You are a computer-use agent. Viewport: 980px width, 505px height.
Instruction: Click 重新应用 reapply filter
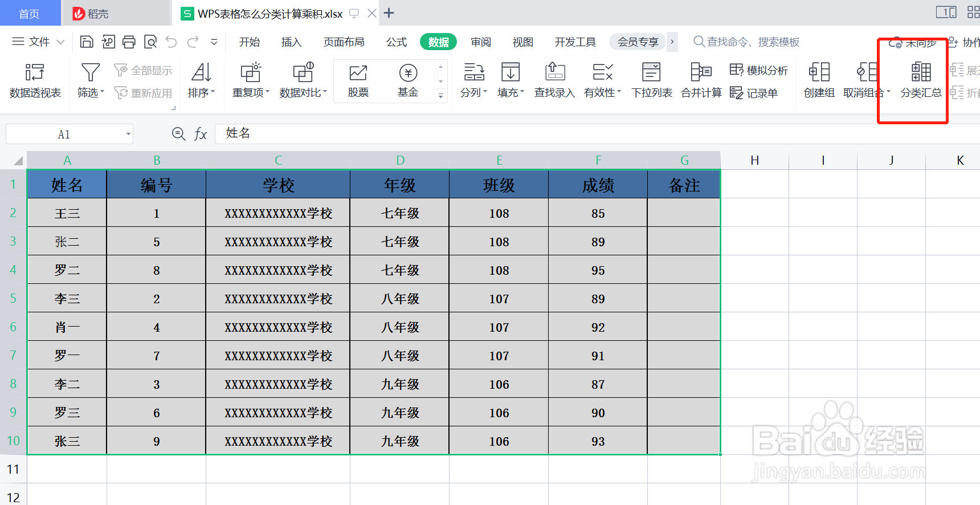click(x=143, y=93)
